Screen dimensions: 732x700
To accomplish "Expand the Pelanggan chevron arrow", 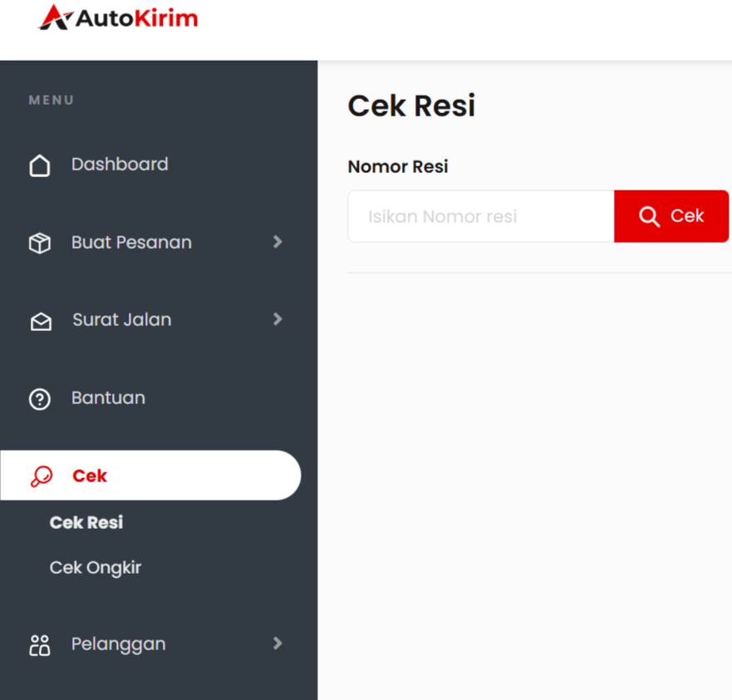I will 278,643.
